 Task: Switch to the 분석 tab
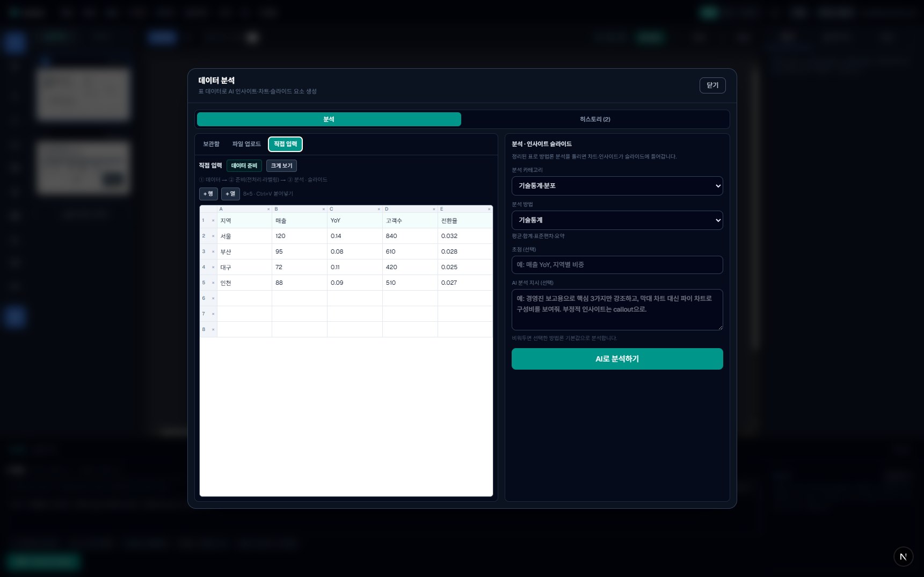click(x=329, y=119)
